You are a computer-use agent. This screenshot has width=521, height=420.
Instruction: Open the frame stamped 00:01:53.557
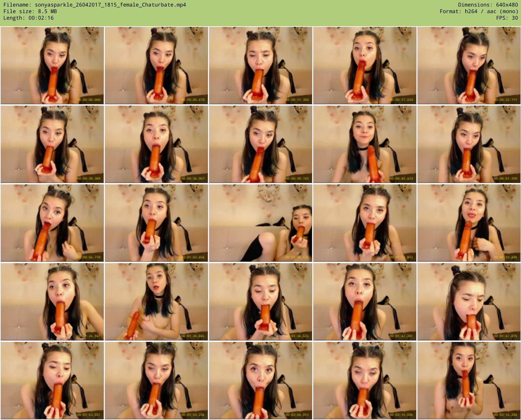(x=52, y=381)
